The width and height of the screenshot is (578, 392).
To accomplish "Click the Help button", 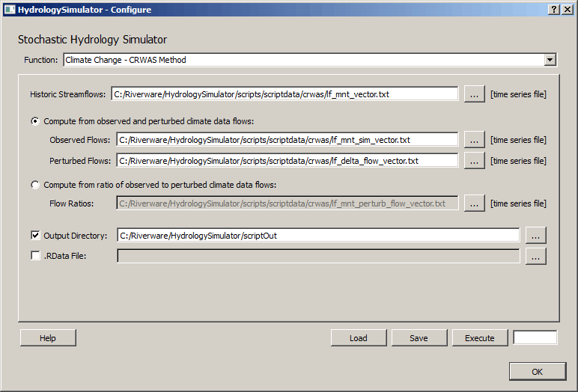I will tap(48, 338).
